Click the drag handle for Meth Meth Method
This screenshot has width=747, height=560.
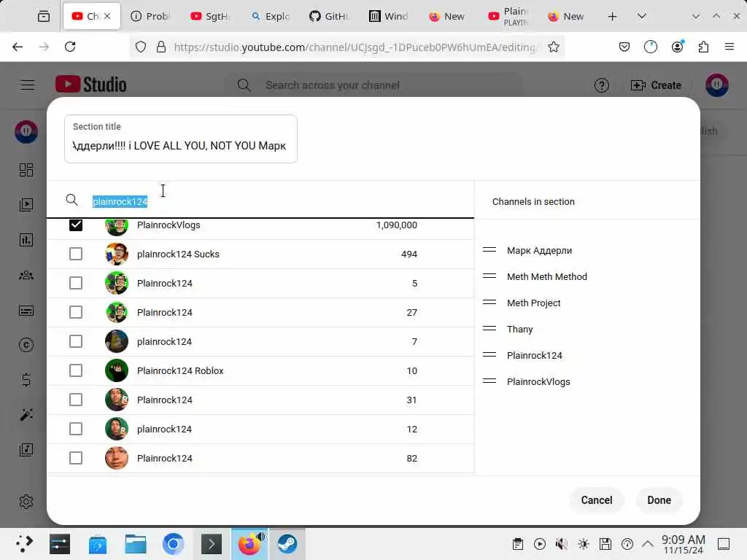489,276
